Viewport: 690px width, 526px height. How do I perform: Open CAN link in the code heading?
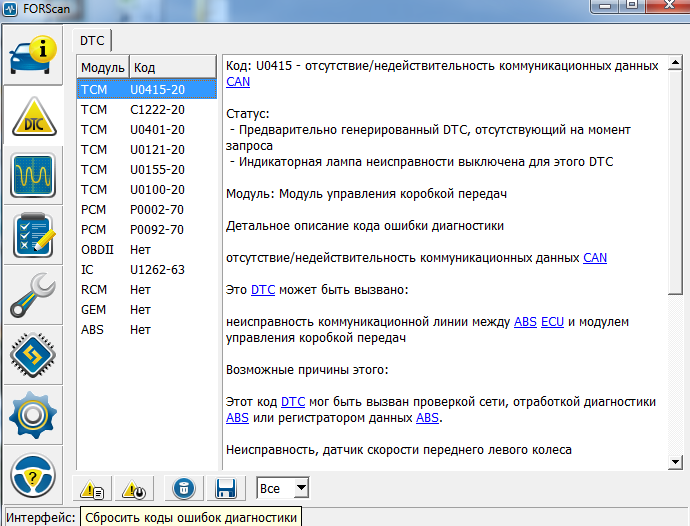tap(238, 82)
